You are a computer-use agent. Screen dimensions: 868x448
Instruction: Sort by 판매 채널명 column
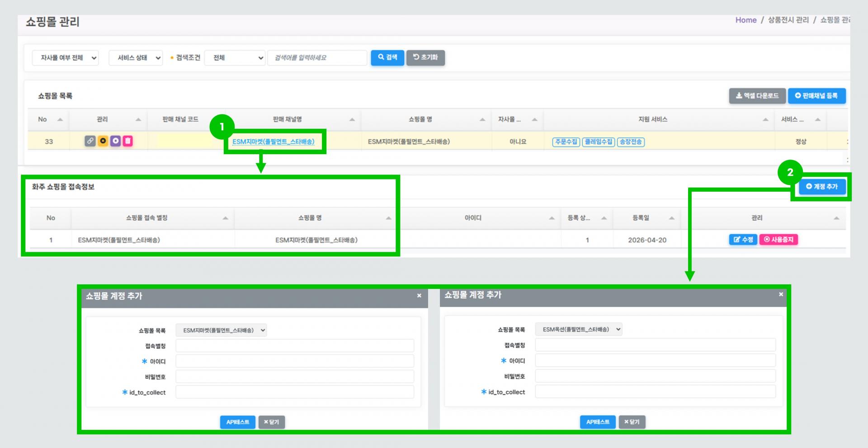[352, 119]
